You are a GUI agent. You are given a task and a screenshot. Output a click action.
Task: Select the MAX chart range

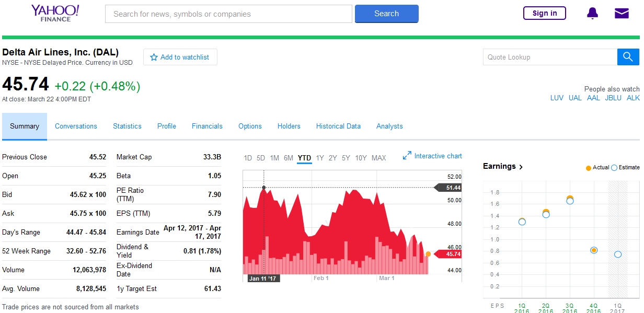point(378,158)
